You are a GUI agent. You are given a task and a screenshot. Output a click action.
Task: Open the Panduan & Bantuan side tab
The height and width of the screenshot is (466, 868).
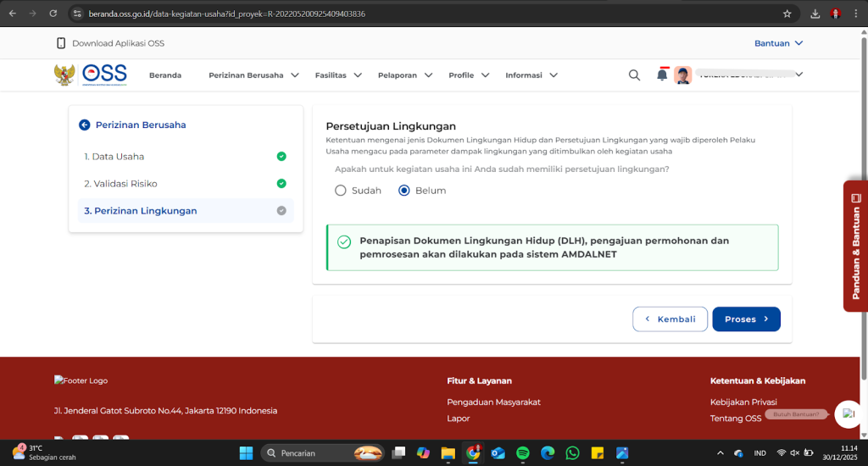click(x=855, y=246)
